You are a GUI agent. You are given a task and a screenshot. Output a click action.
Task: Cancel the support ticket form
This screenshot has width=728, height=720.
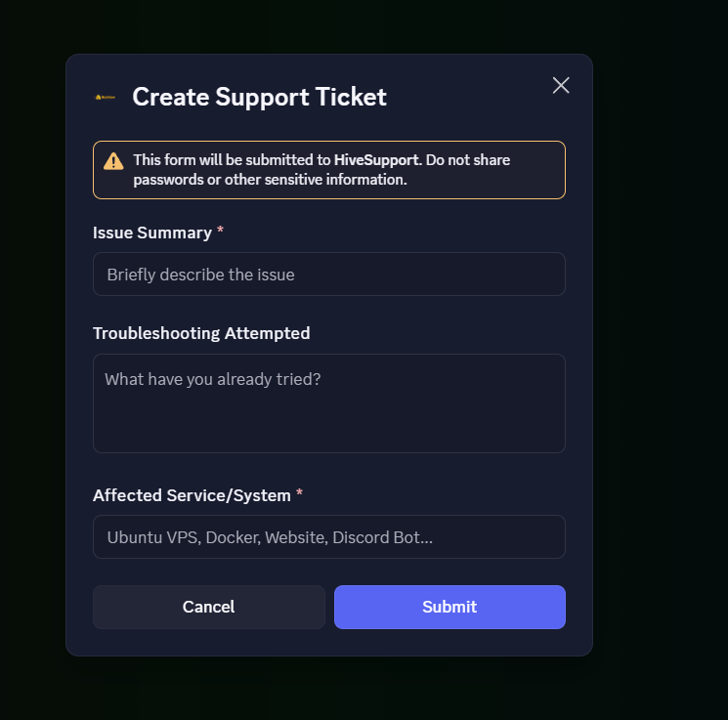208,607
